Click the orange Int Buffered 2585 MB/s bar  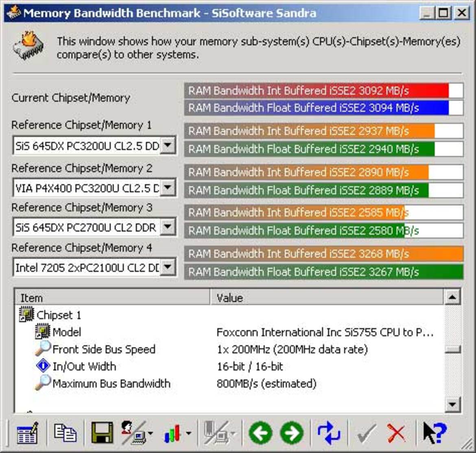pyautogui.click(x=323, y=212)
